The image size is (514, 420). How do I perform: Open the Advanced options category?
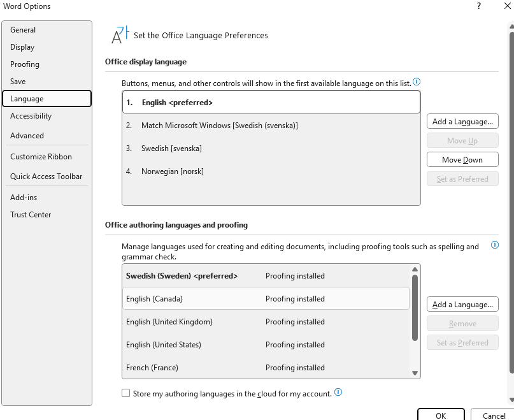pos(46,136)
